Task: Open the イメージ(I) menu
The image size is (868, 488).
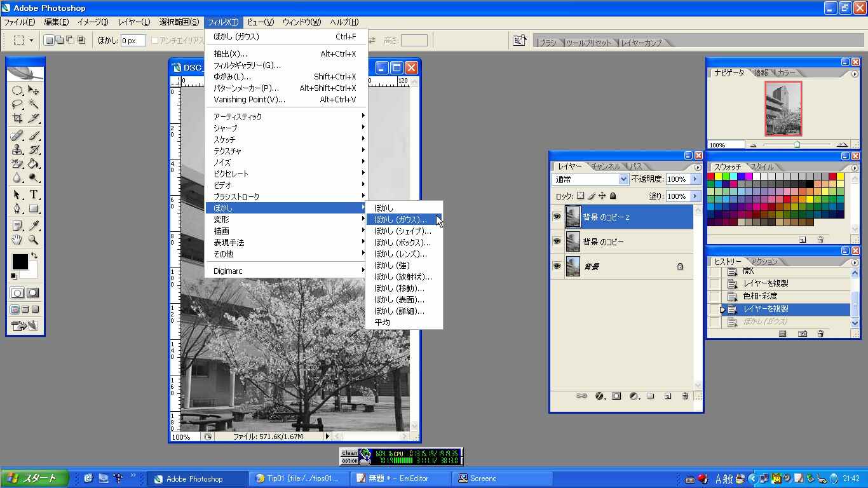Action: pos(93,22)
